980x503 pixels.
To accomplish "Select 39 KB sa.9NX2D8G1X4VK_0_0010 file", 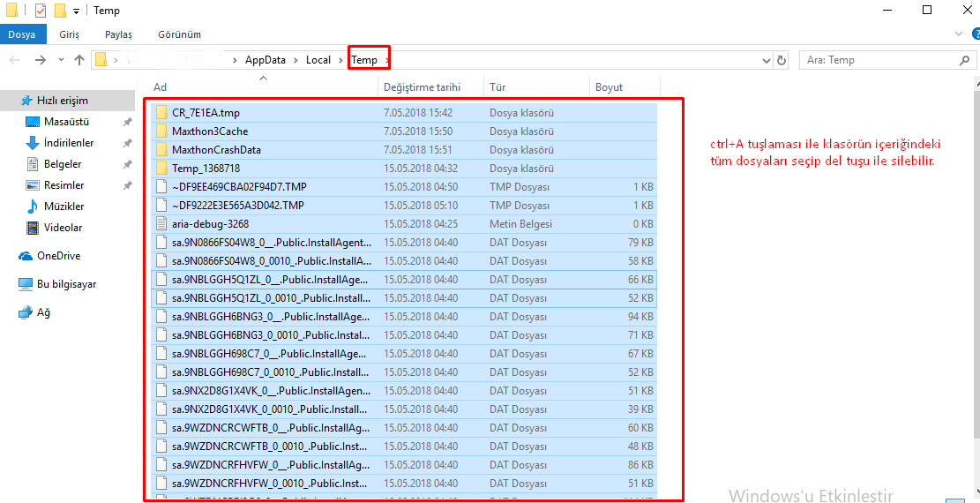I will click(x=404, y=409).
